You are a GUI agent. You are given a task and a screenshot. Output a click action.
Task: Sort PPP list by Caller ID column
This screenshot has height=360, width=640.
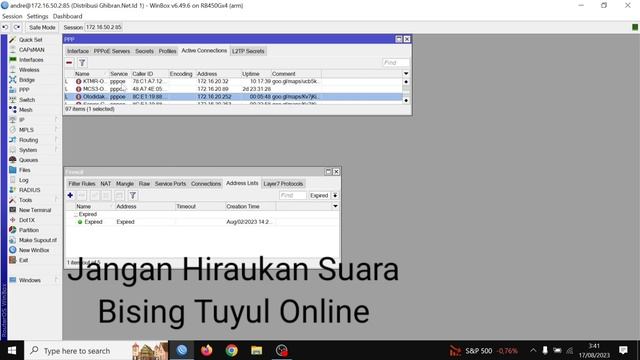[x=149, y=74]
